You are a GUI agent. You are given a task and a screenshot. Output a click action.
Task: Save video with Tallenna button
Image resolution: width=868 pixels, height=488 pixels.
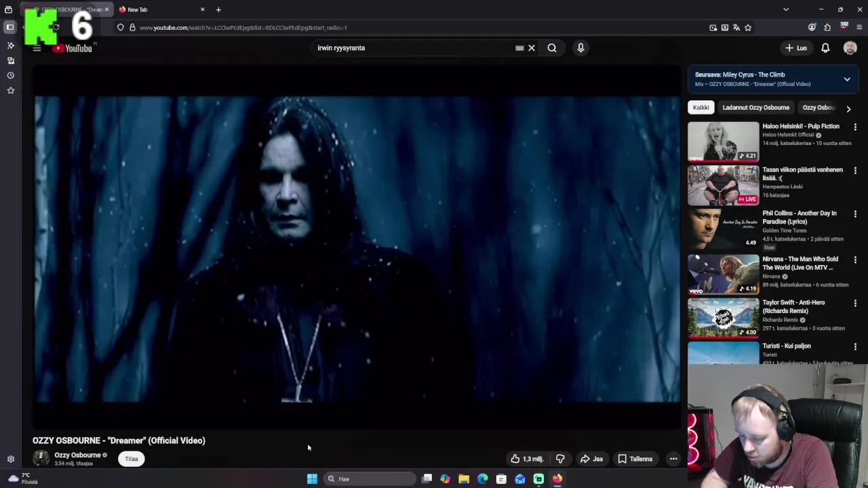coord(635,459)
